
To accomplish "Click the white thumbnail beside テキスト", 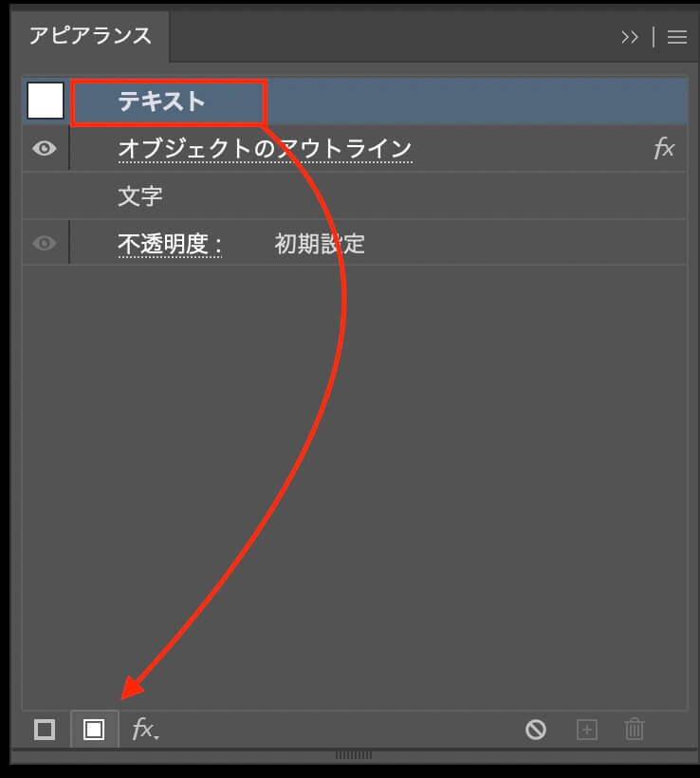I will 46,101.
